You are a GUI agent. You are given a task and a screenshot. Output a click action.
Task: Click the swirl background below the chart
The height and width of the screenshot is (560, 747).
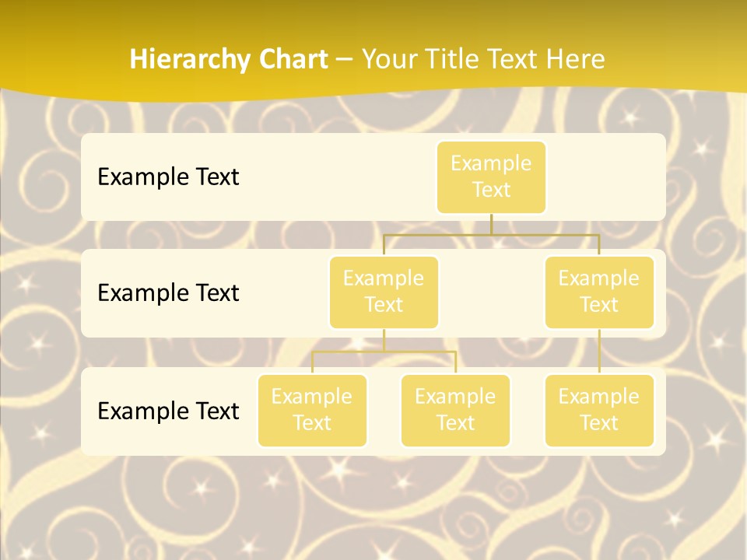point(373,506)
